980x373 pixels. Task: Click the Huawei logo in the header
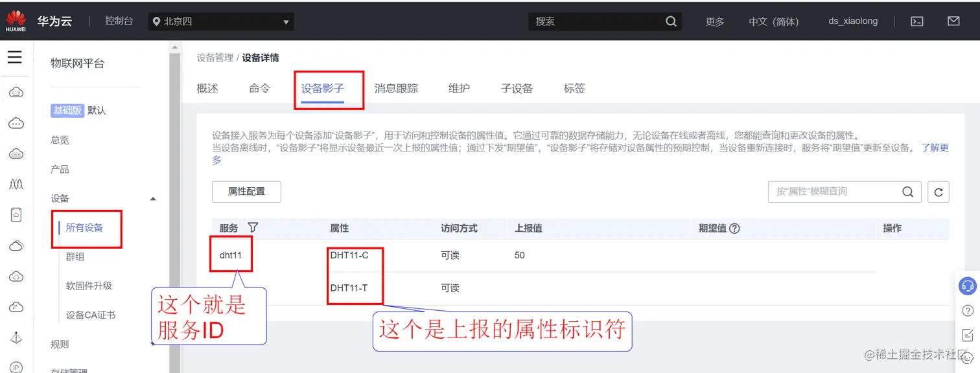tap(16, 21)
